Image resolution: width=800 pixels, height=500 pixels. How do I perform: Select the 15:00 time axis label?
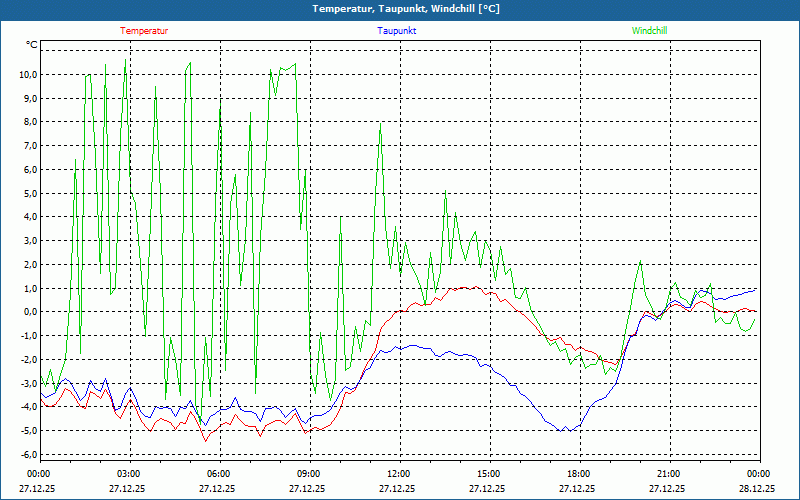(x=488, y=474)
